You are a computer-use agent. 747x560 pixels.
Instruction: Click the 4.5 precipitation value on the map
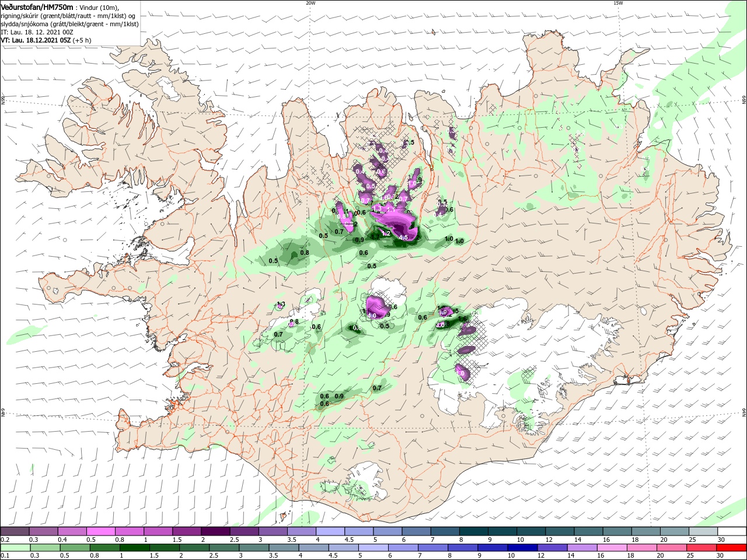403,237
